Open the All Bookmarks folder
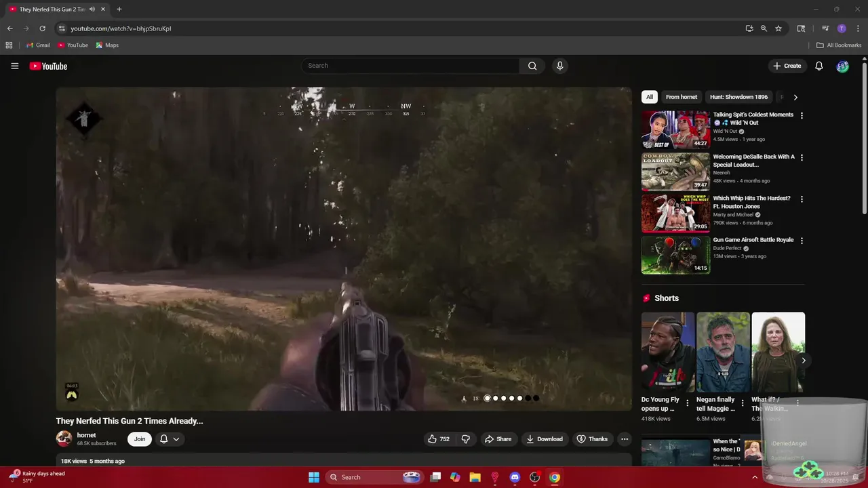Viewport: 868px width, 488px height. (839, 45)
